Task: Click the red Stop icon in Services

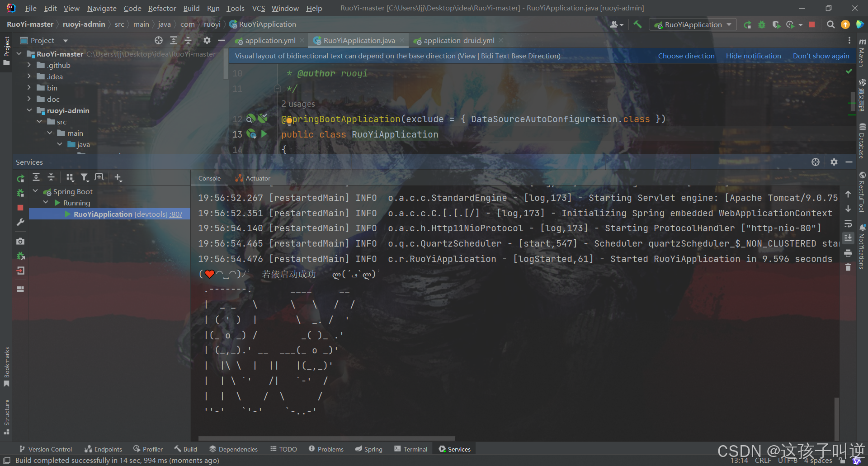Action: tap(20, 208)
